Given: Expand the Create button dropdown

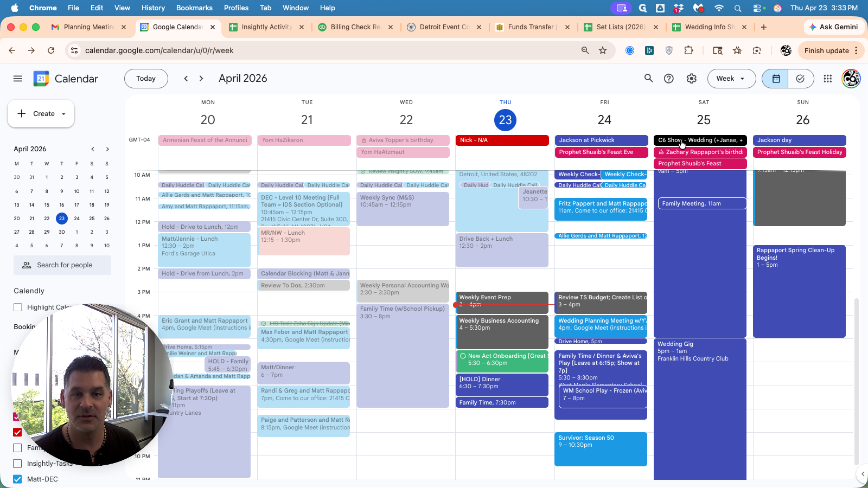Looking at the screenshot, I should pos(63,114).
